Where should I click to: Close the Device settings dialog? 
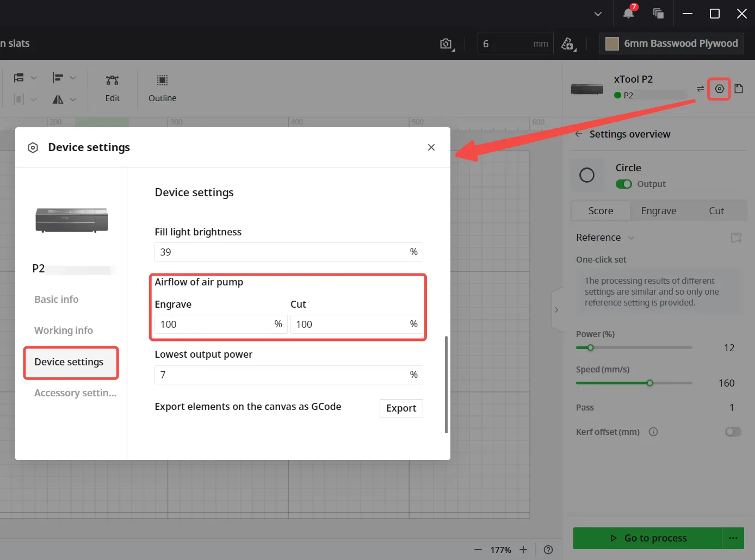[x=431, y=147]
